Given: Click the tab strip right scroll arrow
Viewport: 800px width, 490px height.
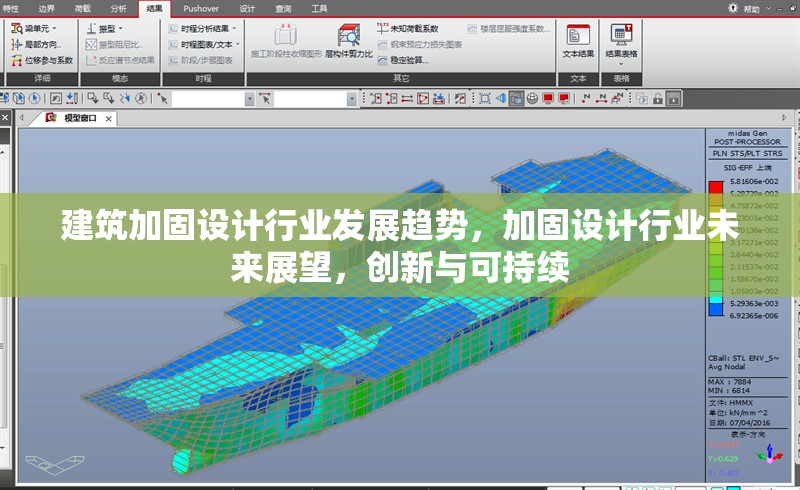Looking at the screenshot, I should pos(785,118).
